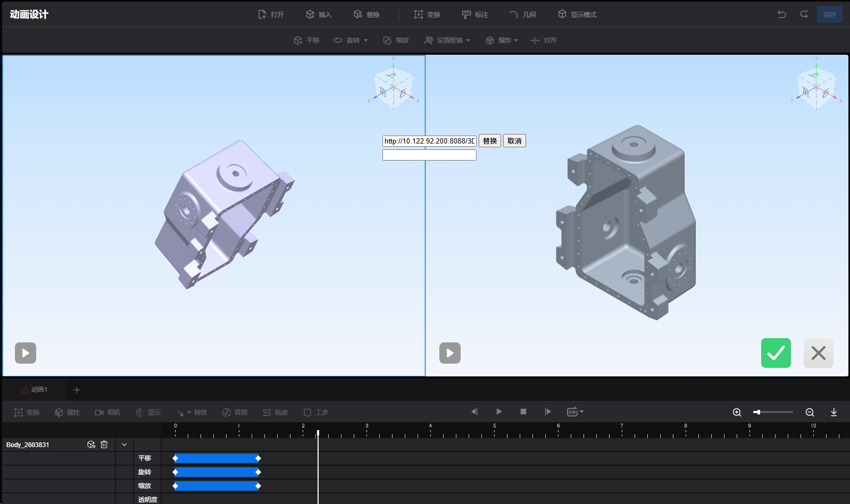Image resolution: width=850 pixels, height=504 pixels.
Task: Expand the 设置枢轴 pivot dropdown
Action: click(x=469, y=40)
